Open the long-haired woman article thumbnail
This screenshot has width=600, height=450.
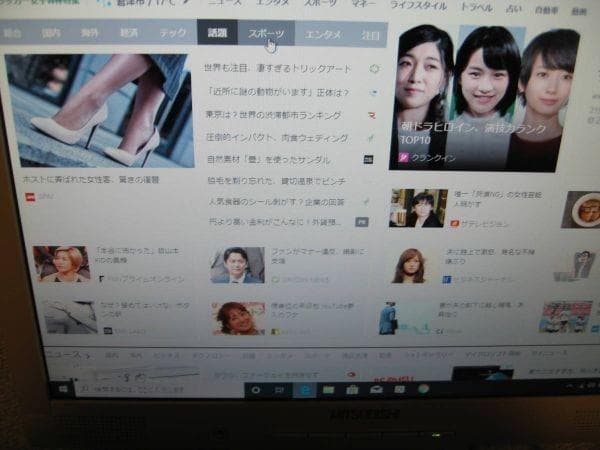click(x=409, y=266)
